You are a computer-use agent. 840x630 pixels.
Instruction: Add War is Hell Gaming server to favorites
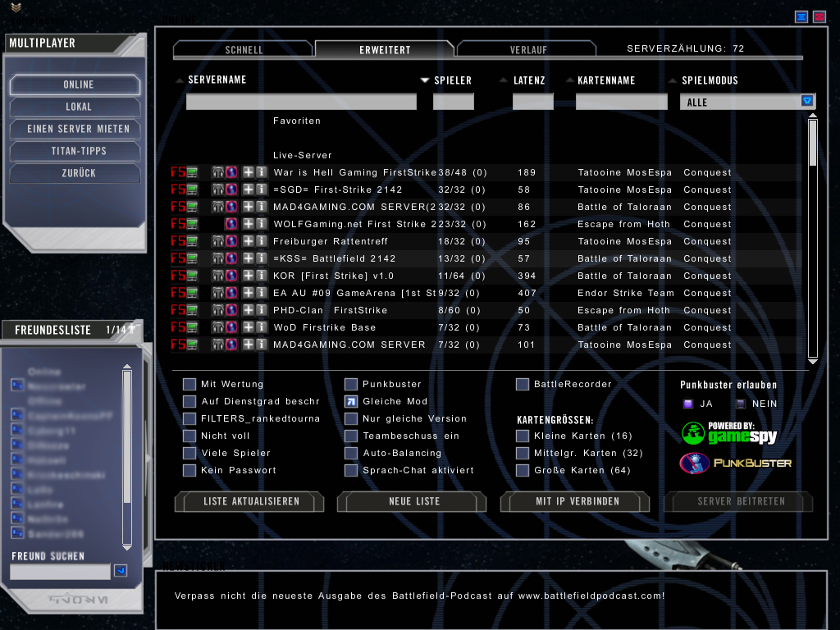(x=249, y=172)
